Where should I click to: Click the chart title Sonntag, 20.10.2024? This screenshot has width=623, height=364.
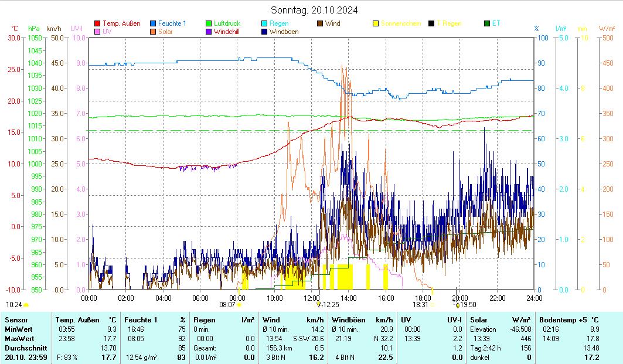[314, 10]
